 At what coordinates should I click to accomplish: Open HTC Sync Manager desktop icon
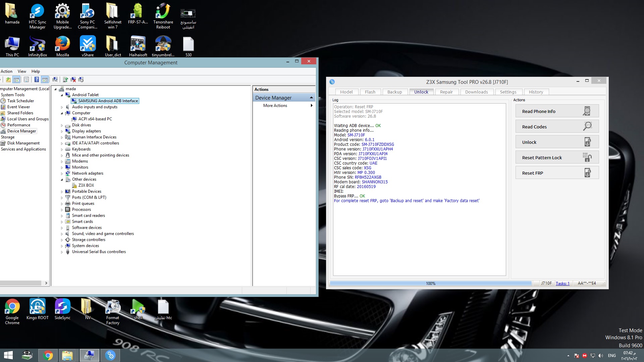(x=37, y=16)
